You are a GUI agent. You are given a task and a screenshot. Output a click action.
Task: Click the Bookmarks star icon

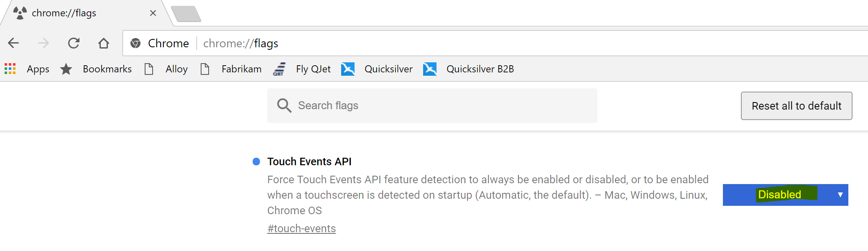click(66, 69)
